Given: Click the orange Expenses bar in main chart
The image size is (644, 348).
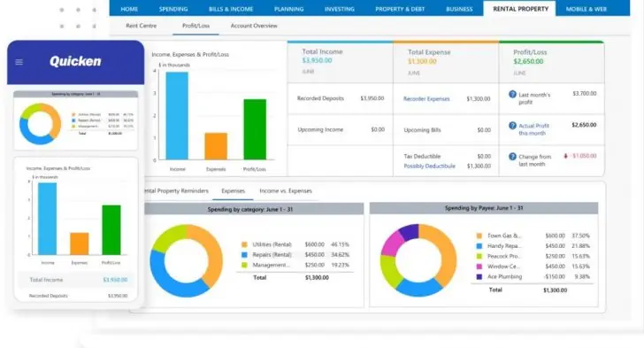Looking at the screenshot, I should pyautogui.click(x=216, y=146).
